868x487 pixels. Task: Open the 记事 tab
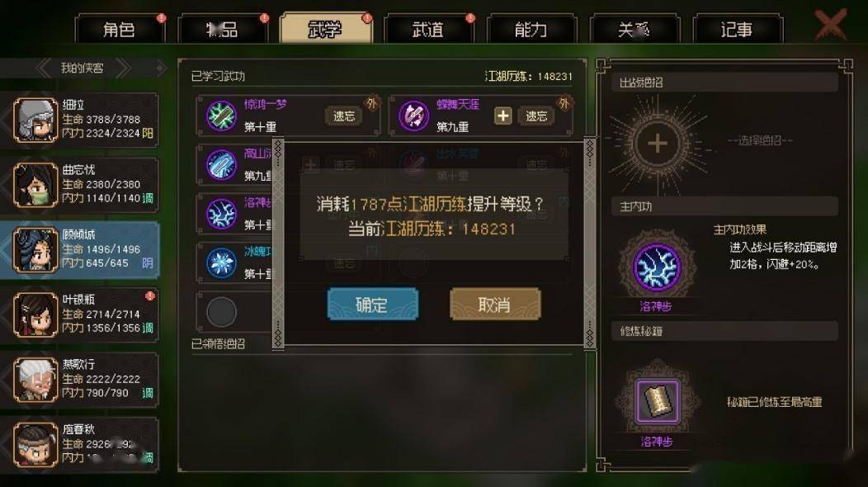(737, 29)
